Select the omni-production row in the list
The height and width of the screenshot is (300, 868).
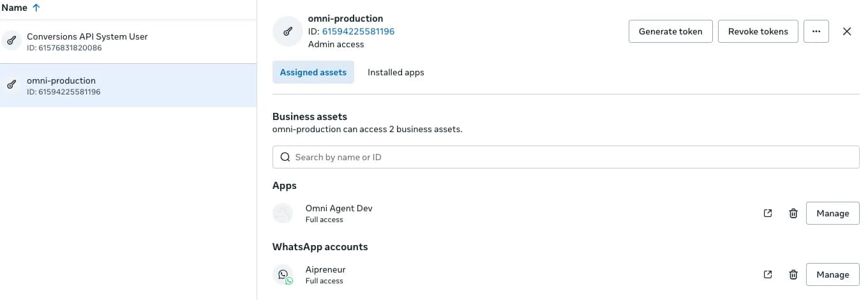(x=128, y=86)
